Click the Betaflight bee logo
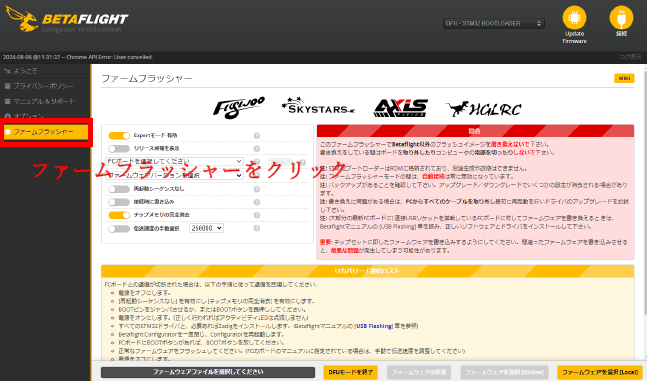 tap(23, 19)
